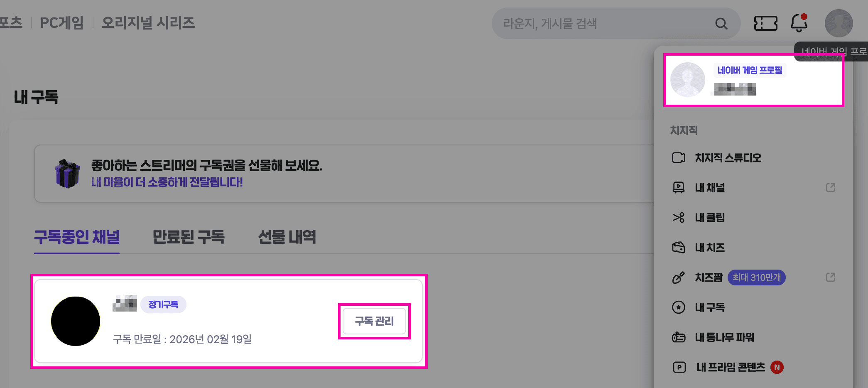
Task: Click the subscribed channel's black avatar
Action: (x=76, y=321)
